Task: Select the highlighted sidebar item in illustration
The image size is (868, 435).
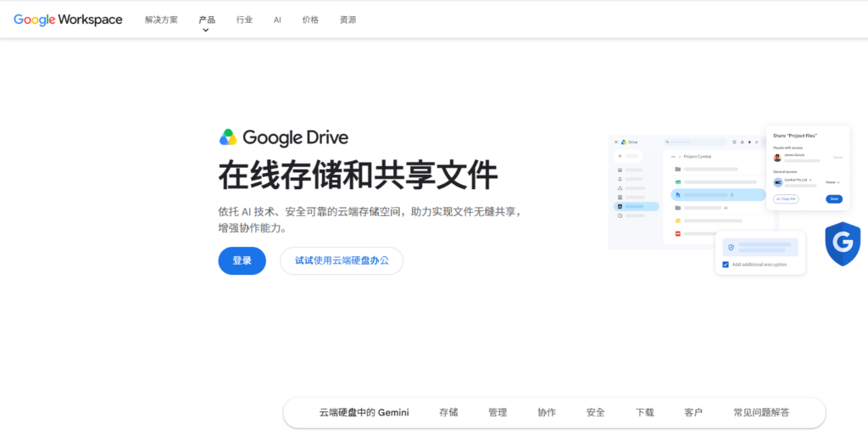Action: pos(637,206)
